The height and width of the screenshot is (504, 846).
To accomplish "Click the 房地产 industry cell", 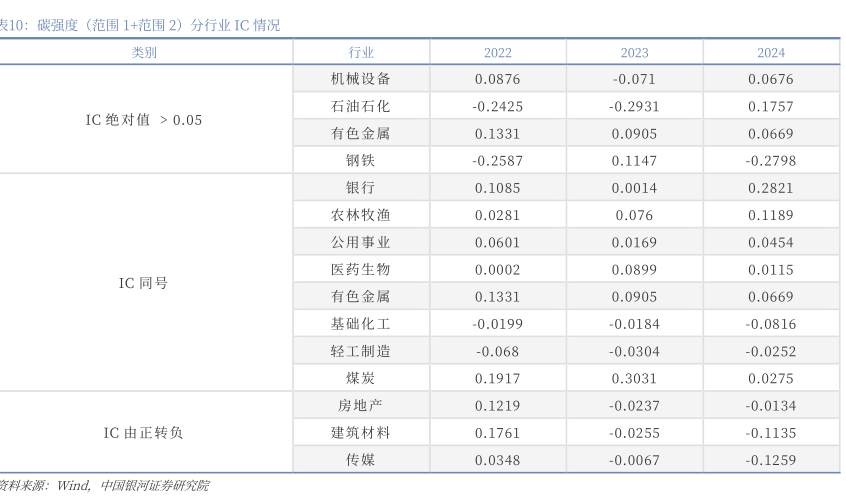I will click(361, 405).
